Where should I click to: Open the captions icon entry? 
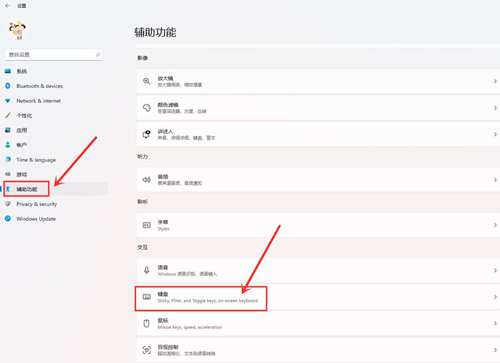coord(146,225)
